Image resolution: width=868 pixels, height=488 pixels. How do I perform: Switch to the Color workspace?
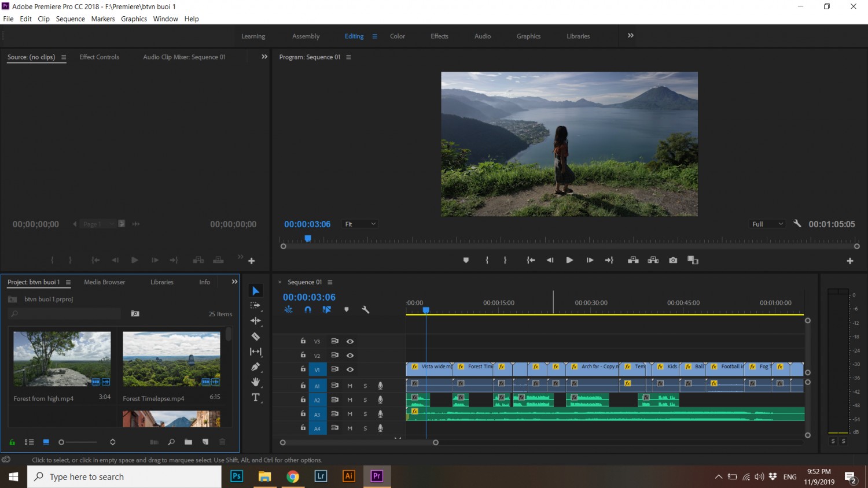coord(398,36)
